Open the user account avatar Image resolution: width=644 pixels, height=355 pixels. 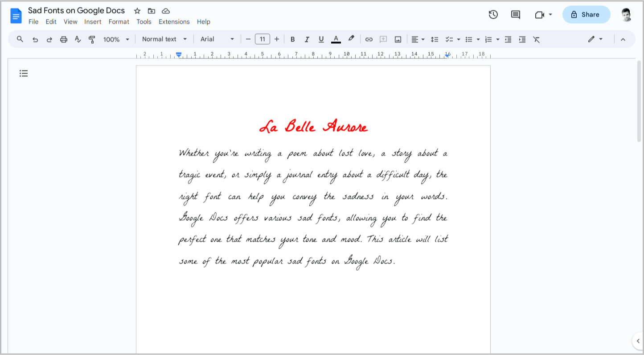(x=626, y=14)
